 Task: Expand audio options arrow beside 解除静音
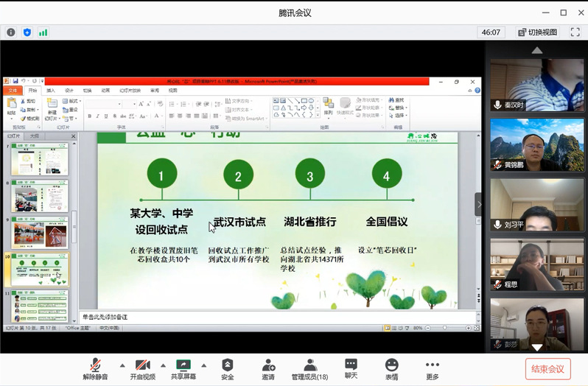click(x=122, y=365)
